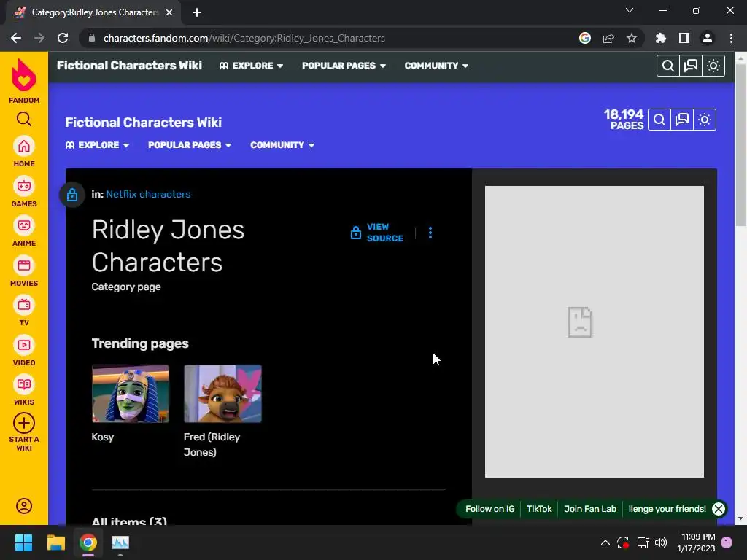The width and height of the screenshot is (747, 560).
Task: Open the Anime section in the sidebar
Action: [24, 231]
